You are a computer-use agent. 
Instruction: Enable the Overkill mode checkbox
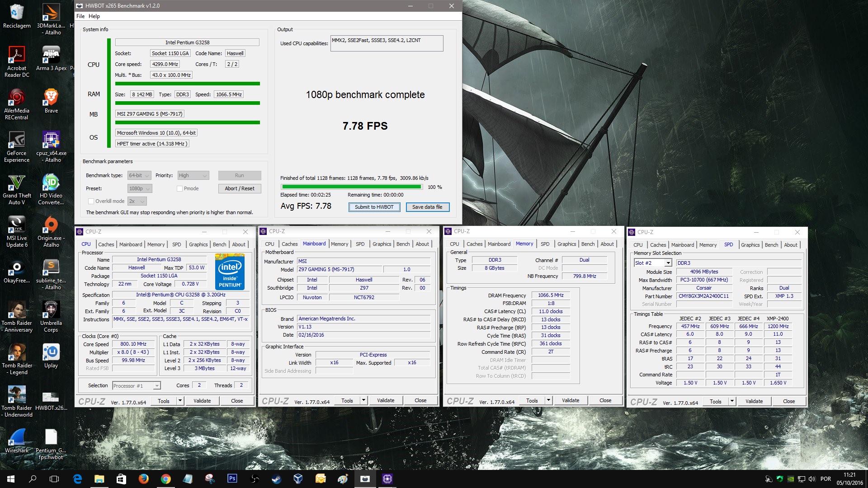click(x=91, y=201)
